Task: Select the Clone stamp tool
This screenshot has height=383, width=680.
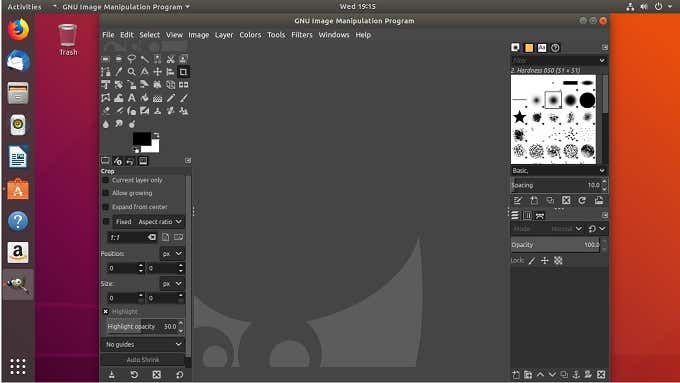Action: coord(157,111)
